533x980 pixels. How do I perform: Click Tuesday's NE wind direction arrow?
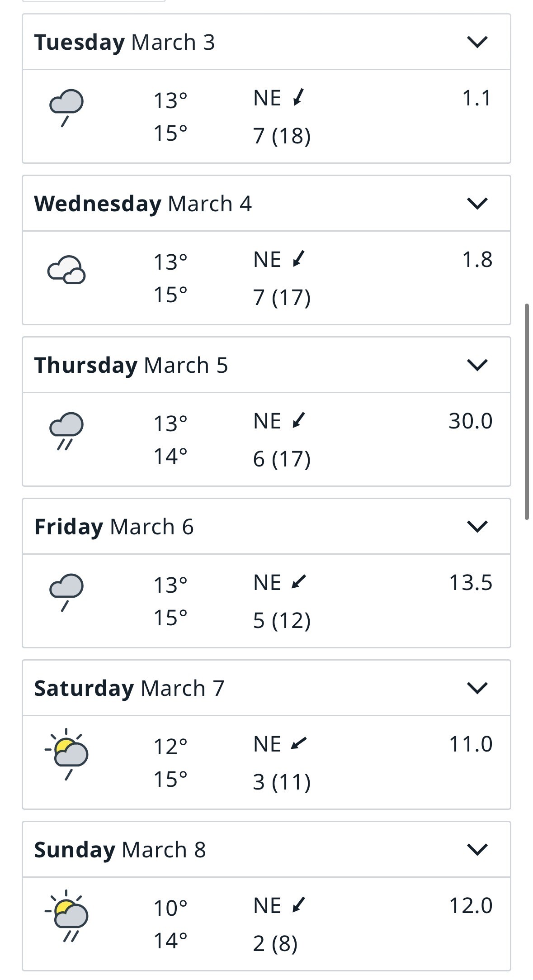[298, 98]
